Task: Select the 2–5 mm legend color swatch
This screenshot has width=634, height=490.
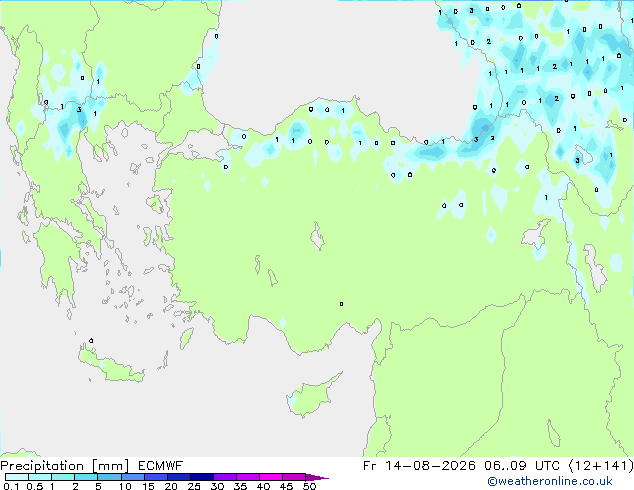Action: pos(86,477)
